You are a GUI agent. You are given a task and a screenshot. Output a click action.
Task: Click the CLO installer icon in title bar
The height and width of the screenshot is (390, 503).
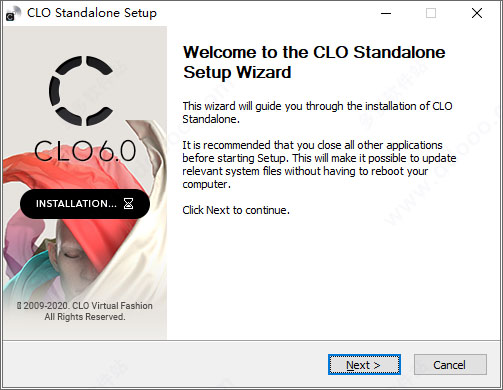[x=13, y=13]
